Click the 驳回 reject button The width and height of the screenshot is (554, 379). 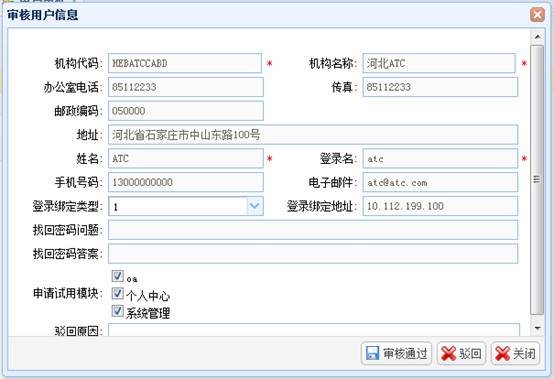461,353
